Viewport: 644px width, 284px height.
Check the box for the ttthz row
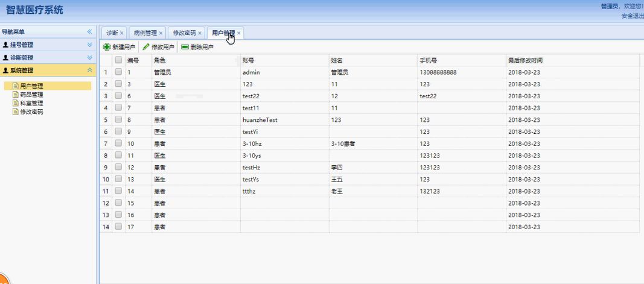coord(118,191)
